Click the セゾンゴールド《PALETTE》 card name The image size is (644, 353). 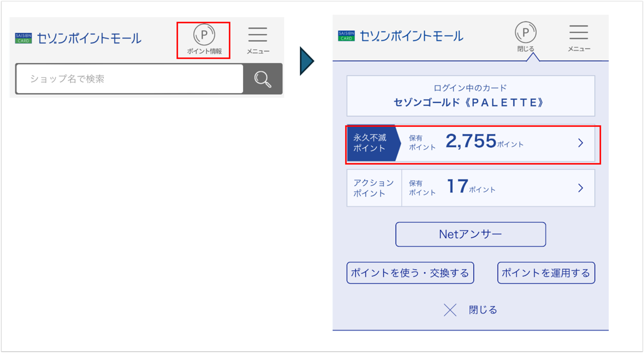469,102
